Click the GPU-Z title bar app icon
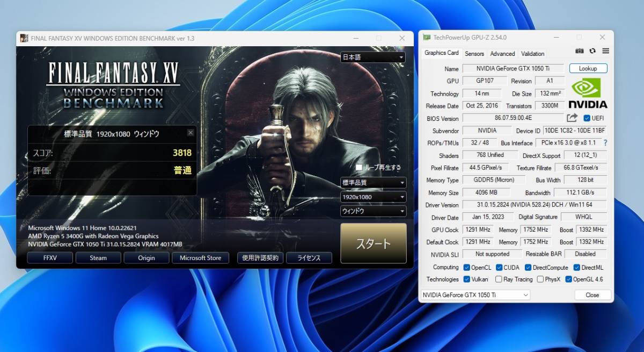Screen dimensions: 644x352 [x=427, y=38]
